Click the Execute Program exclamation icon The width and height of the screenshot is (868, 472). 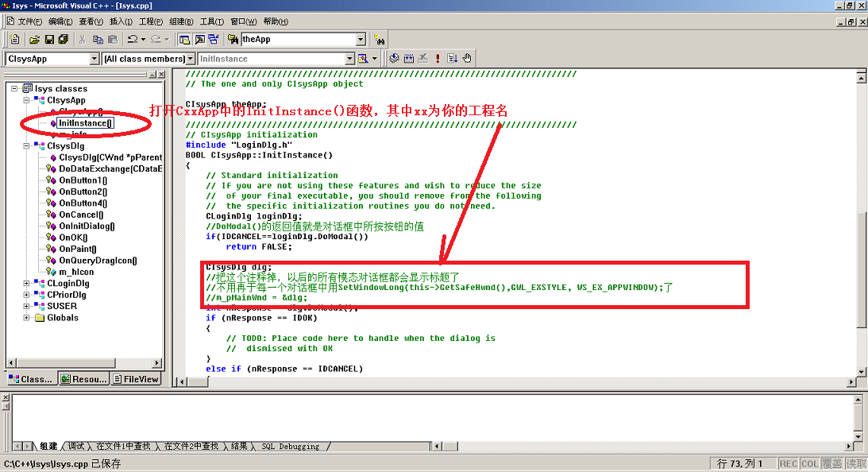coord(437,59)
